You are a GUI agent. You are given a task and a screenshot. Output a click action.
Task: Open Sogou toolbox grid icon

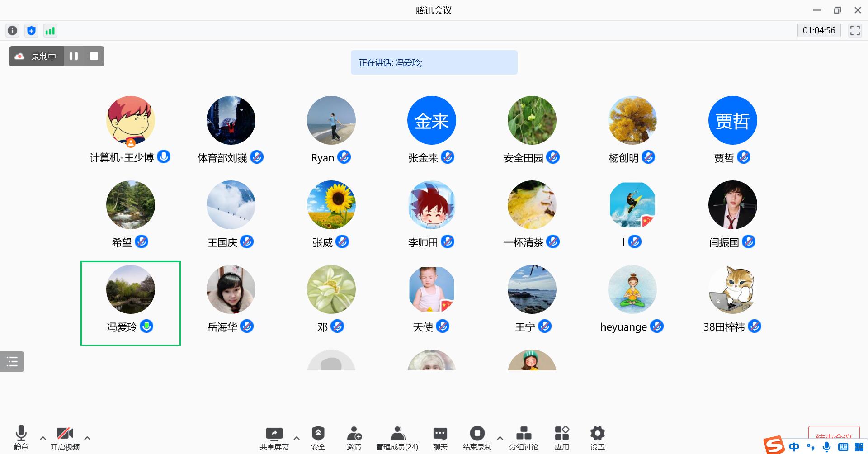point(859,447)
